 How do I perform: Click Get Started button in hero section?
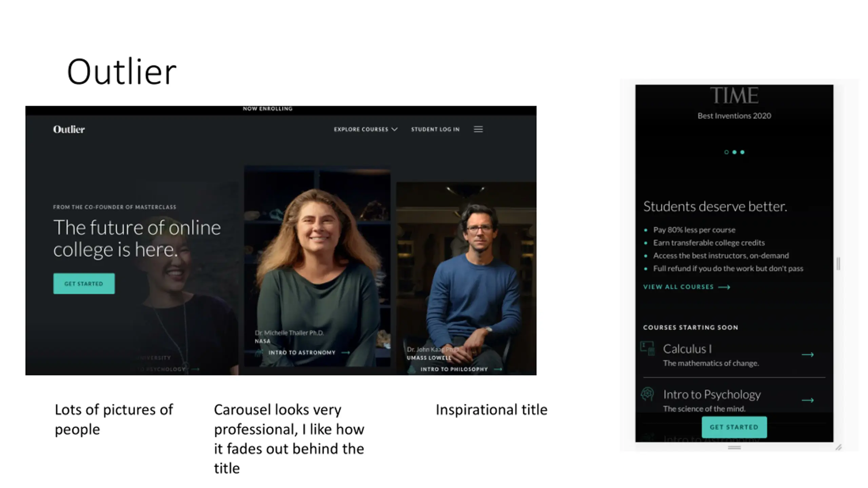[84, 284]
